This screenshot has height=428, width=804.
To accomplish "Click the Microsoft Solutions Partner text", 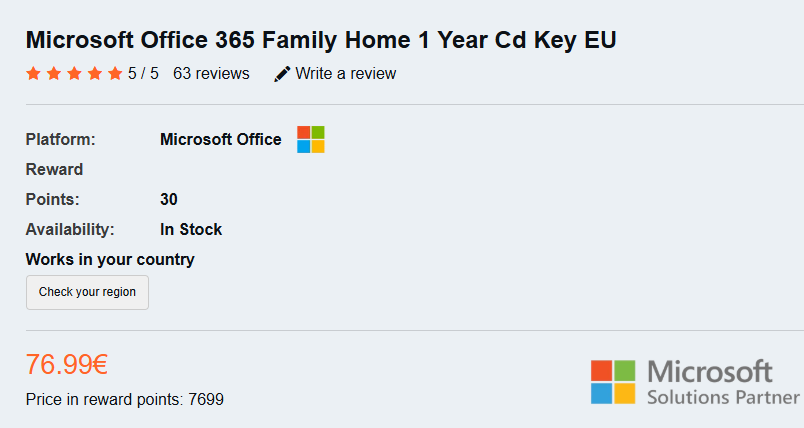I will coord(723,383).
